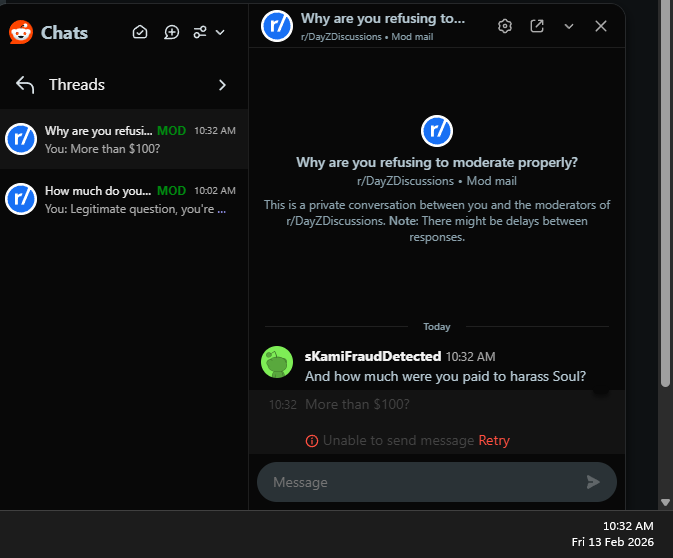Open the Threads section

(x=77, y=85)
